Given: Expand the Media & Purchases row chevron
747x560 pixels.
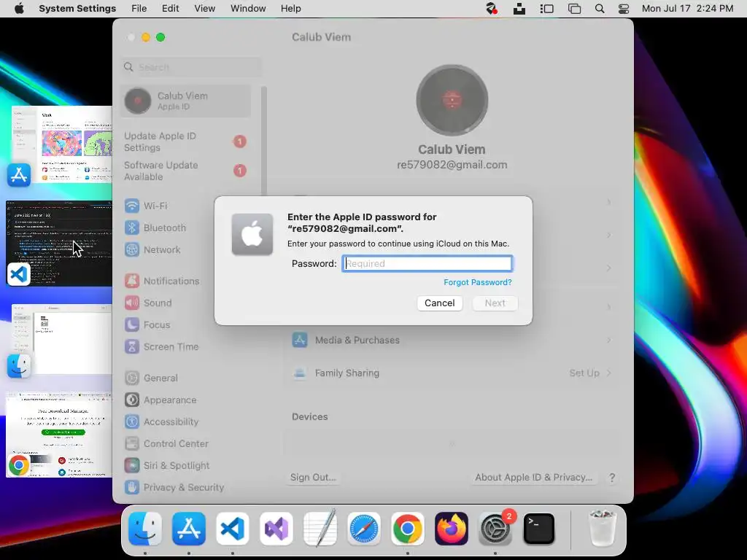Looking at the screenshot, I should click(x=609, y=340).
